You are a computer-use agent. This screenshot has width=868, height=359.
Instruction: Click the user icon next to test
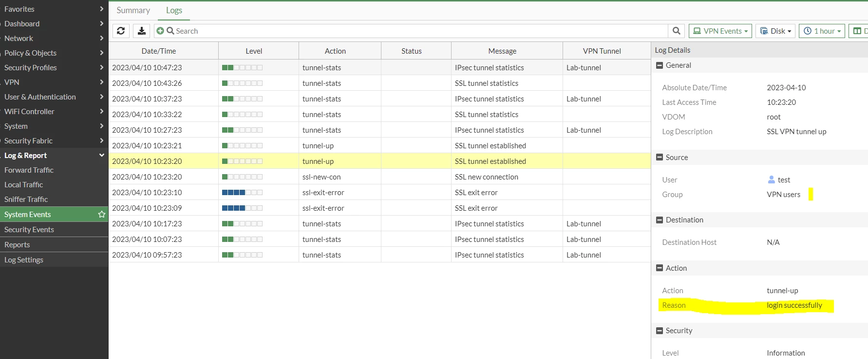(x=771, y=179)
